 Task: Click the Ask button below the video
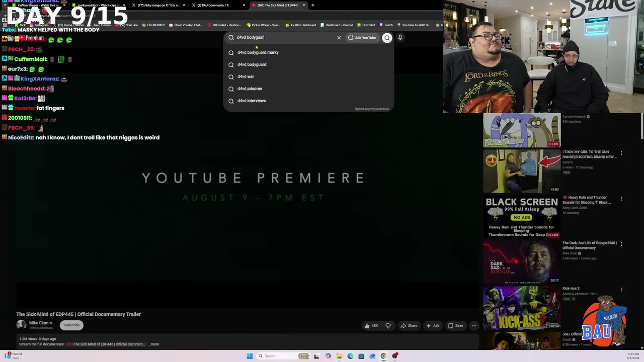click(x=433, y=326)
